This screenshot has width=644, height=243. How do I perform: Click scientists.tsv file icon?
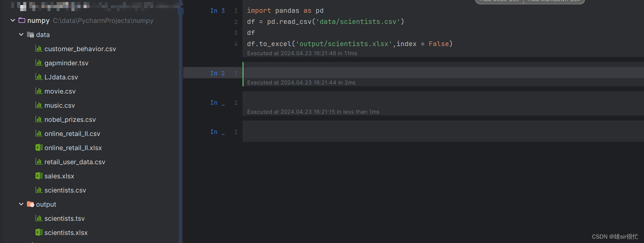point(39,218)
